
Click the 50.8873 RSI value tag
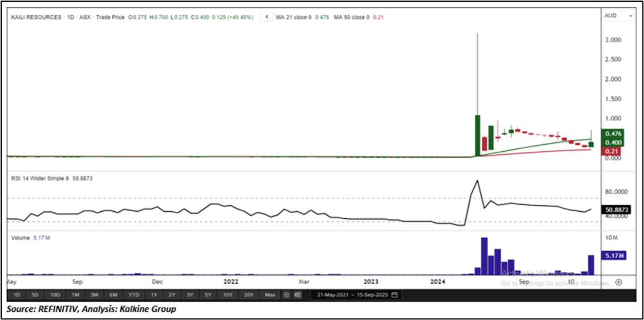pyautogui.click(x=616, y=210)
